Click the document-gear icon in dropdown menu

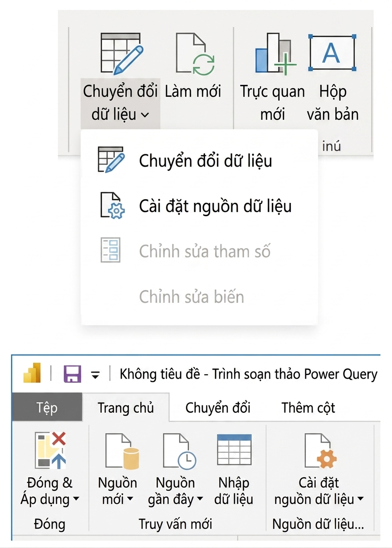point(112,206)
